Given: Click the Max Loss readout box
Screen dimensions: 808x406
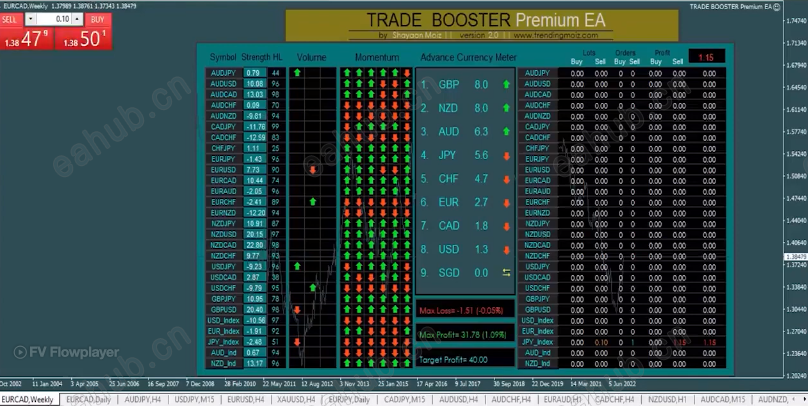Looking at the screenshot, I should pos(465,311).
